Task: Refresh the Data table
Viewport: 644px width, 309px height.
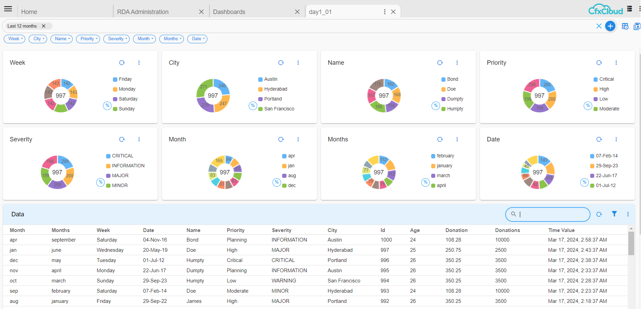Action: click(x=599, y=214)
